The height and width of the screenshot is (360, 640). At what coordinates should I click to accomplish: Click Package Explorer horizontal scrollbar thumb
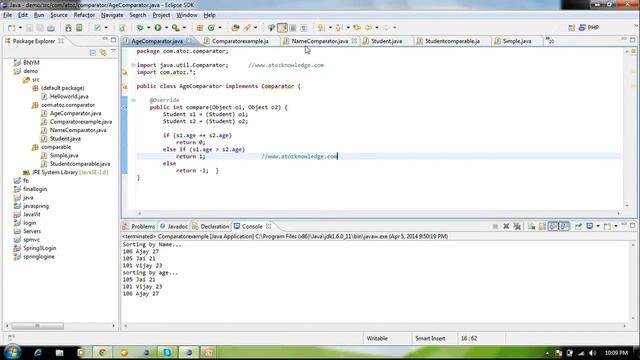pyautogui.click(x=37, y=326)
